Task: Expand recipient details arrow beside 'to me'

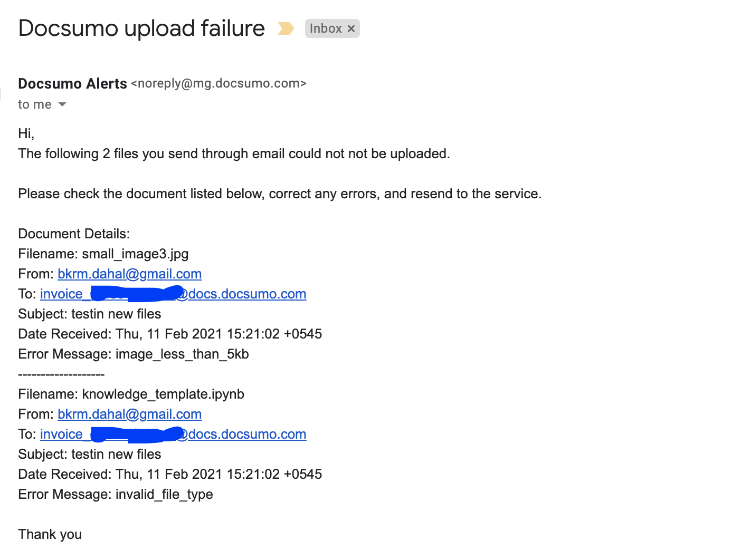Action: point(62,104)
